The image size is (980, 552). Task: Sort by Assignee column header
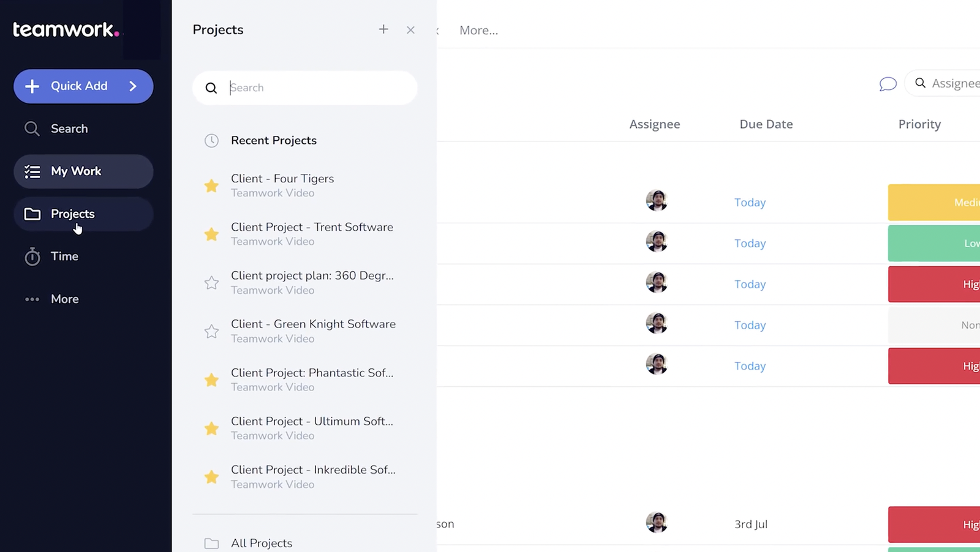[655, 124]
